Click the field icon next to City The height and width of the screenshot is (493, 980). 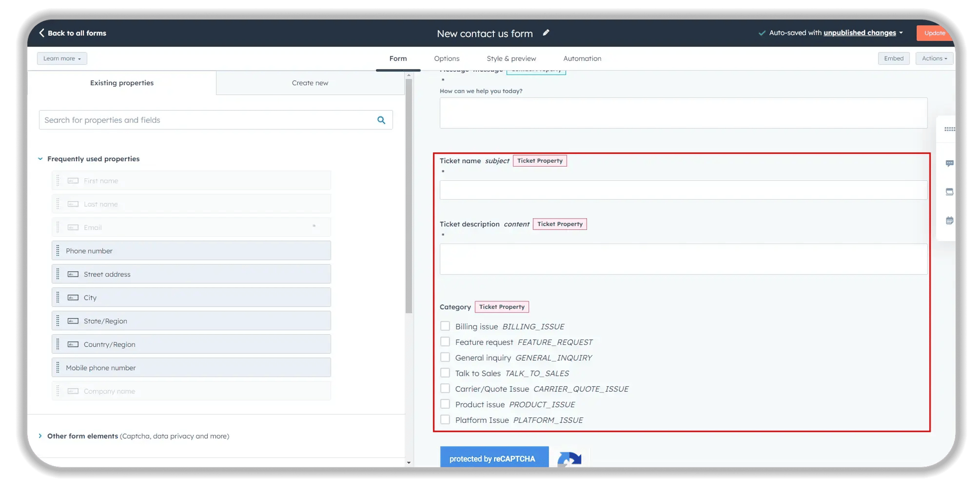click(73, 297)
